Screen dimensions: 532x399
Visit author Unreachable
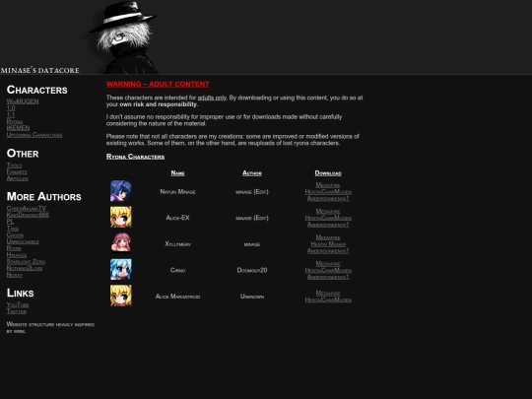coord(23,241)
